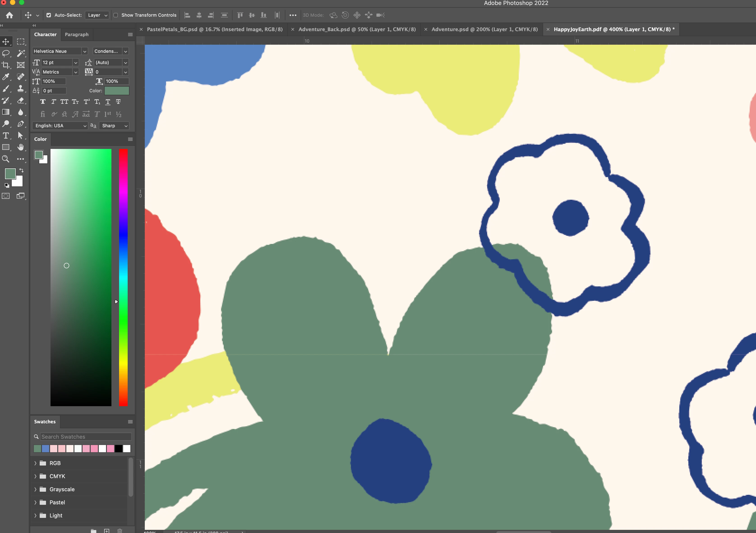Select the Hand tool

pos(21,147)
